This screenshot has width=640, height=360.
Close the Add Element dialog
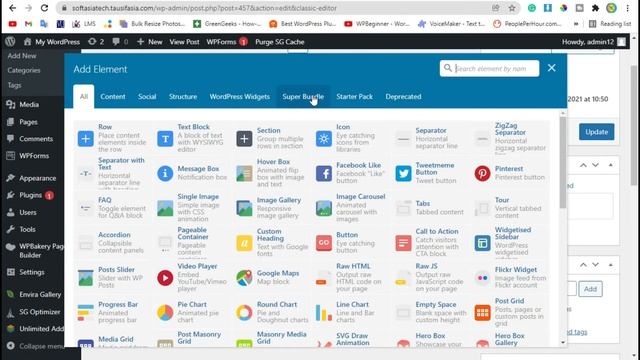[551, 68]
